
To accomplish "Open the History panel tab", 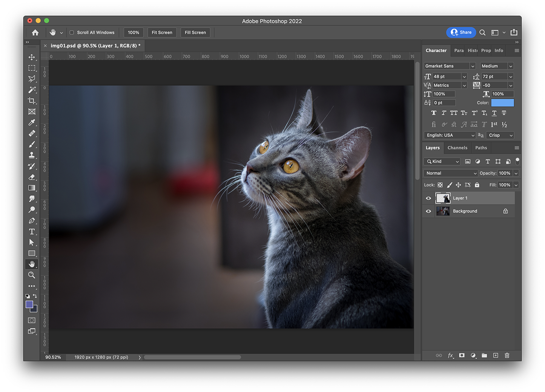I will (x=473, y=51).
